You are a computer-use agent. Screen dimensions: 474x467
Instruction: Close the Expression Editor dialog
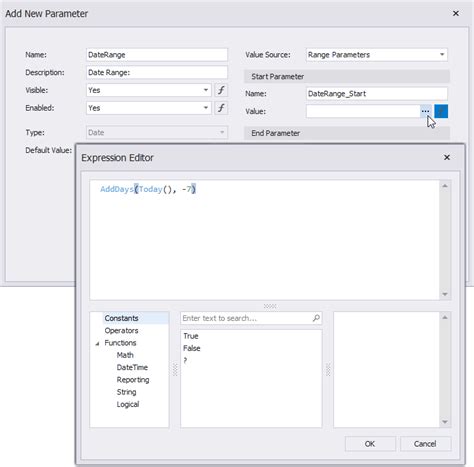click(x=447, y=157)
